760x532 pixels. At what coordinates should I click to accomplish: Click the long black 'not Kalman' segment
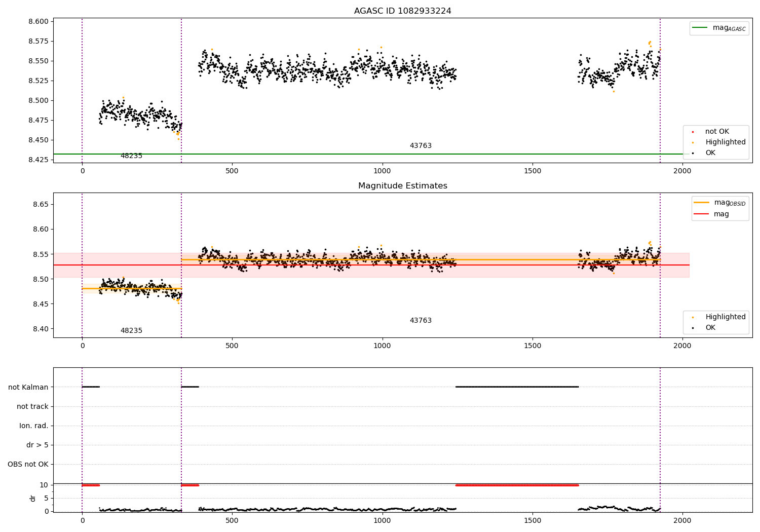517,387
